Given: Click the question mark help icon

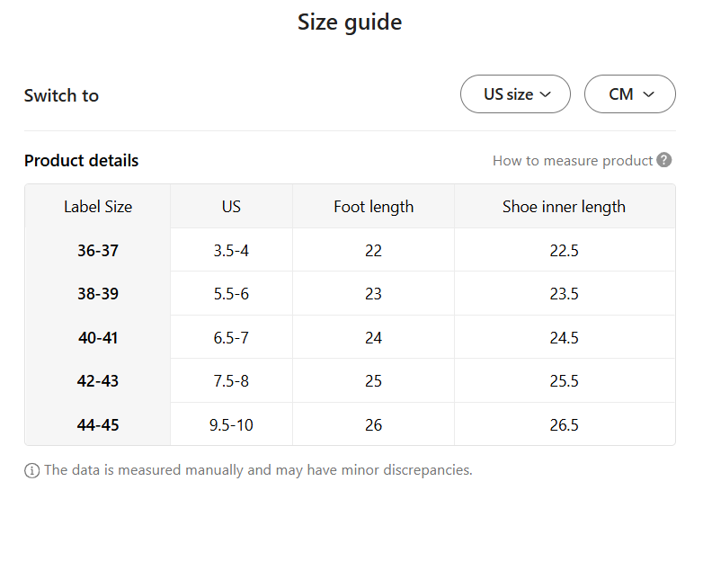Looking at the screenshot, I should point(664,160).
